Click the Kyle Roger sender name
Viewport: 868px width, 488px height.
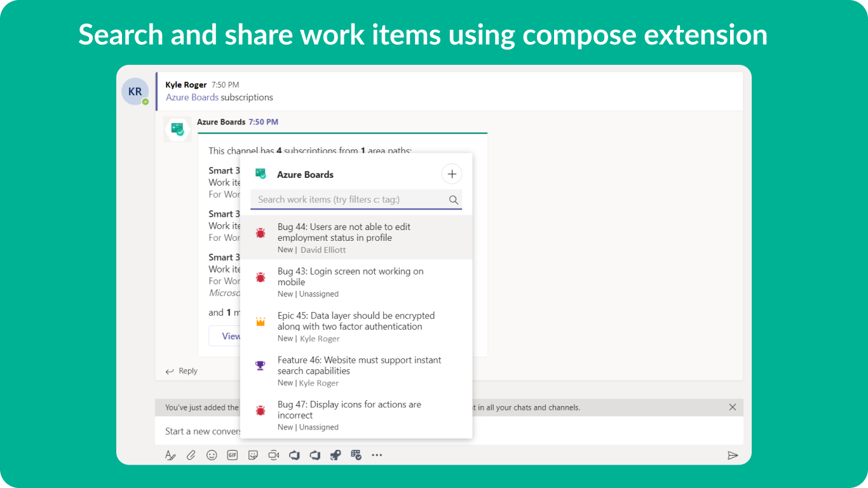point(186,85)
